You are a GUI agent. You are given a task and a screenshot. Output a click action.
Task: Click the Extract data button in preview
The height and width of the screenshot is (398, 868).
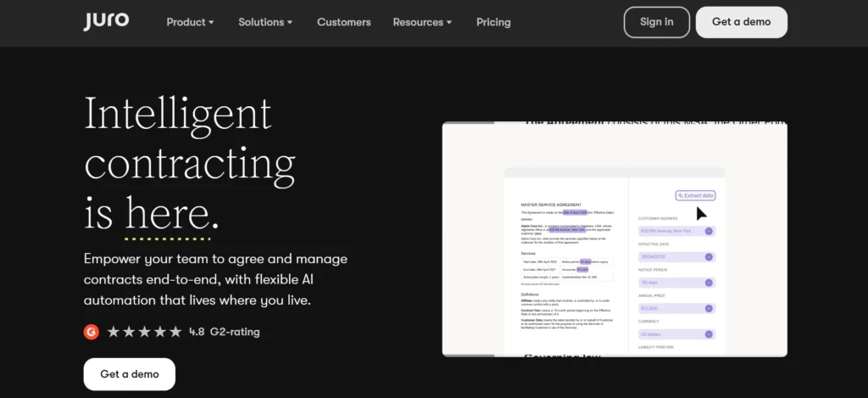(695, 196)
